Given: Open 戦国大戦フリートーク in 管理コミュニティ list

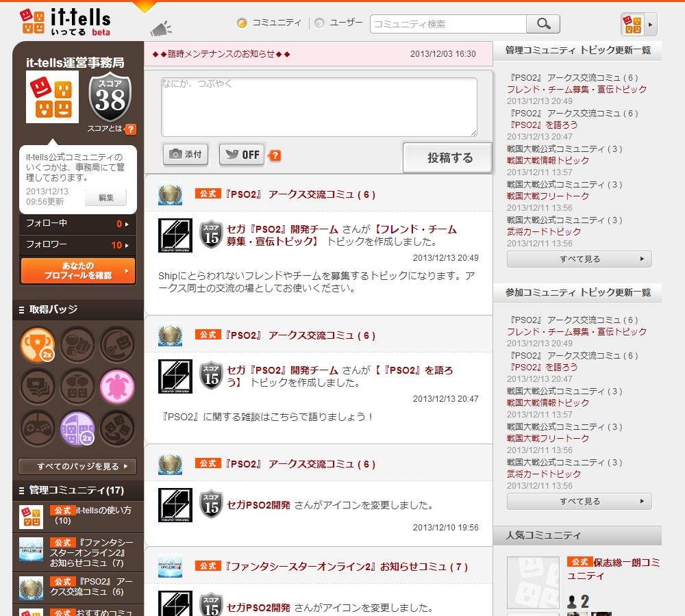Looking at the screenshot, I should pos(548,196).
